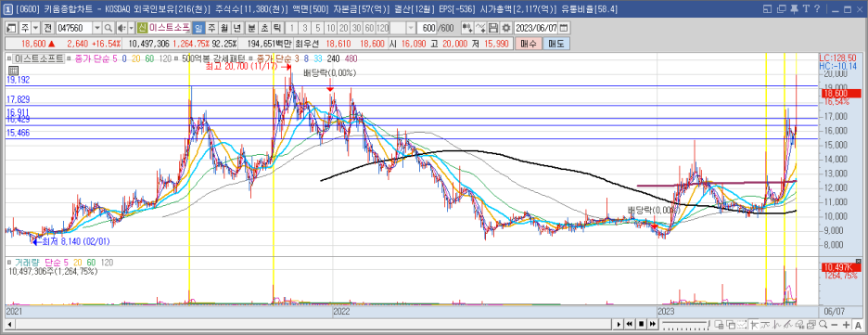Select the 틱 tick period tab
This screenshot has height=335, width=868.
click(x=277, y=28)
